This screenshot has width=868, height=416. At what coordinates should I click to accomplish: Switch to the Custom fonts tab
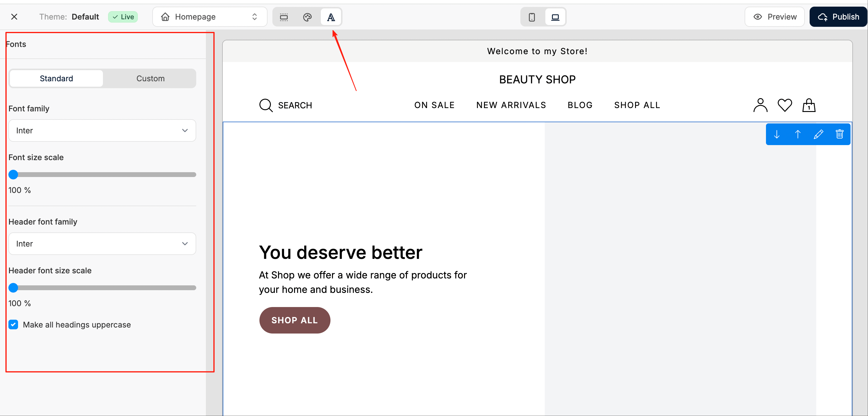tap(150, 78)
